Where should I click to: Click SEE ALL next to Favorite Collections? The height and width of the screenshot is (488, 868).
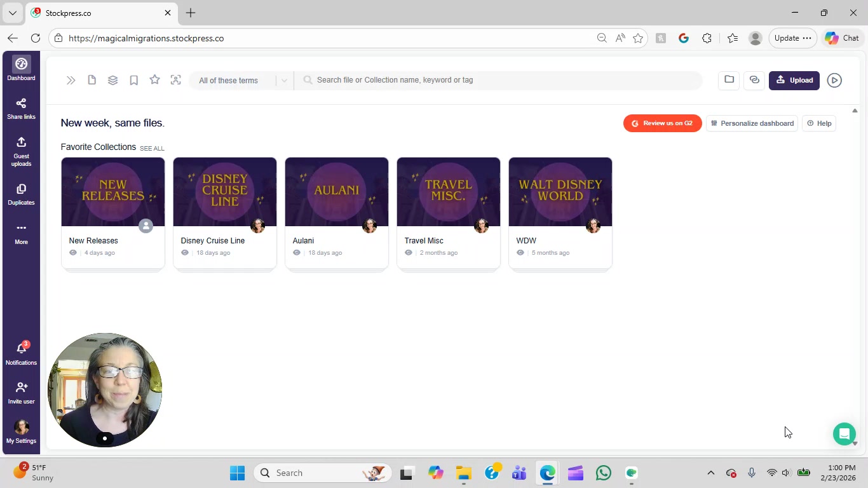[152, 149]
